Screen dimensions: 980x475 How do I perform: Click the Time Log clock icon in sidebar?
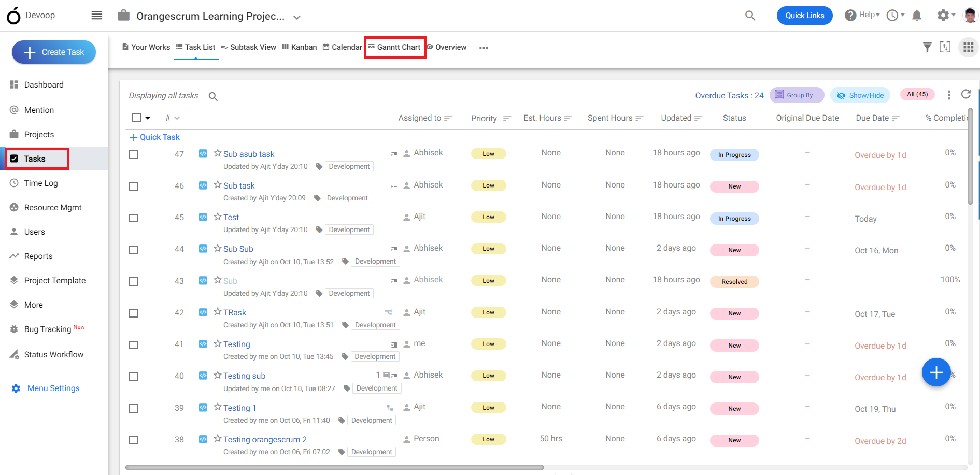(x=14, y=183)
